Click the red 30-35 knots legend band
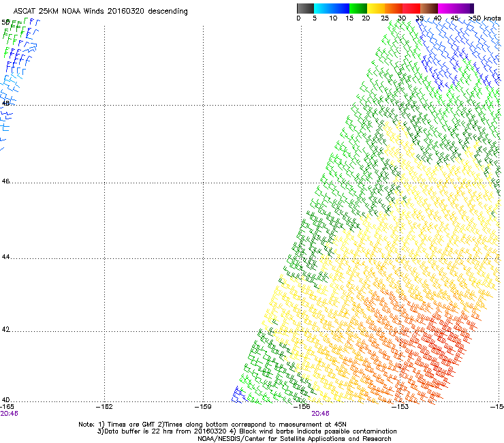This screenshot has height=443, width=504. 411,8
